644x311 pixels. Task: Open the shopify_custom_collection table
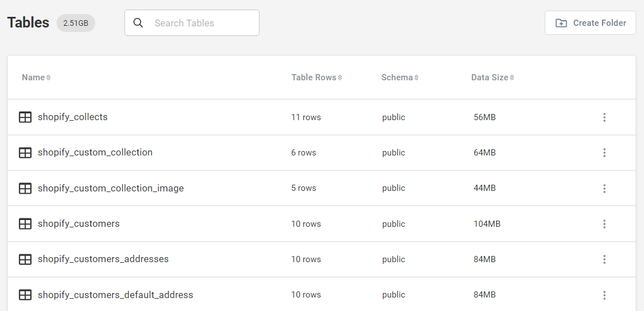click(x=95, y=152)
